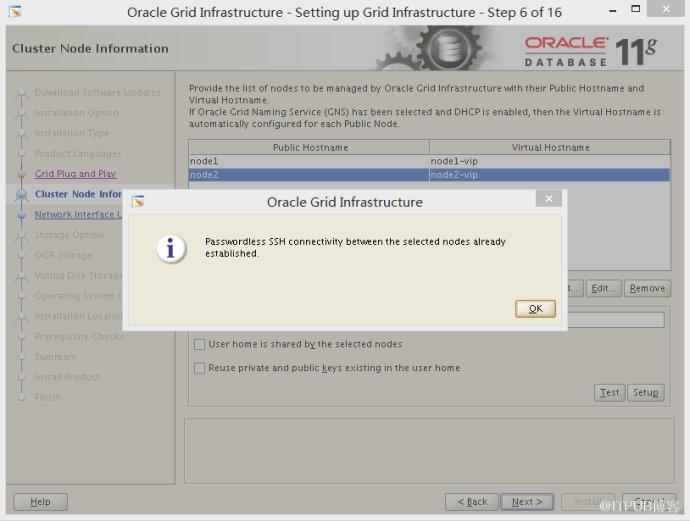The image size is (690, 521).
Task: Click the information icon in the dialog
Action: coord(171,249)
